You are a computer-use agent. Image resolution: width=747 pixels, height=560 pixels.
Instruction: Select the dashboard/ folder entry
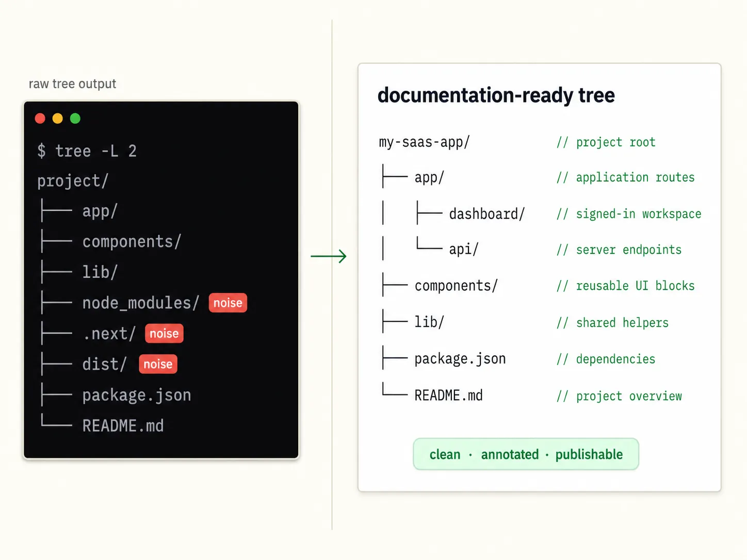[486, 213]
